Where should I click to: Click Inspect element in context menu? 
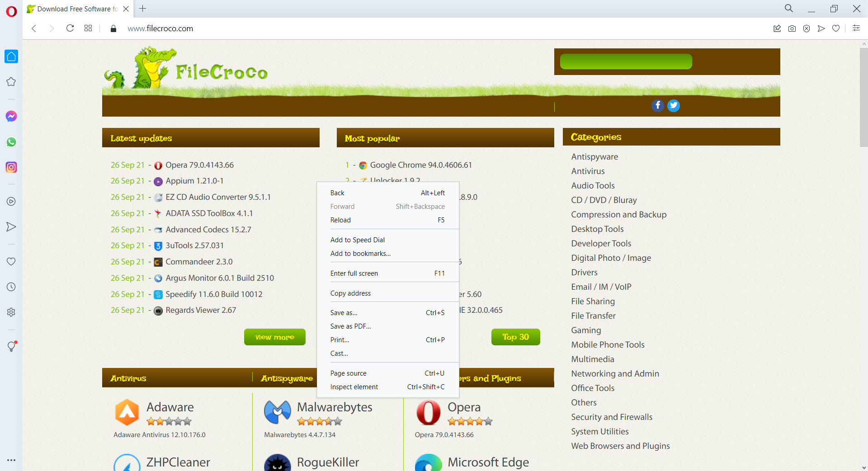pyautogui.click(x=354, y=387)
